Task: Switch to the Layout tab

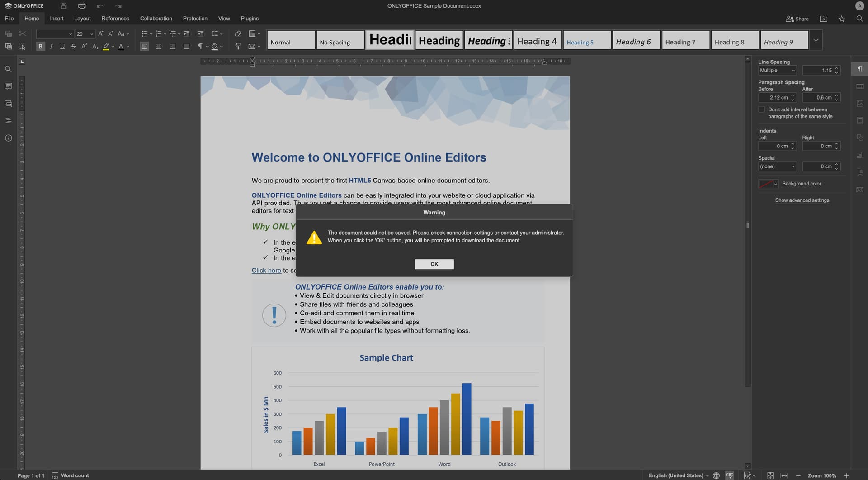Action: pos(82,19)
